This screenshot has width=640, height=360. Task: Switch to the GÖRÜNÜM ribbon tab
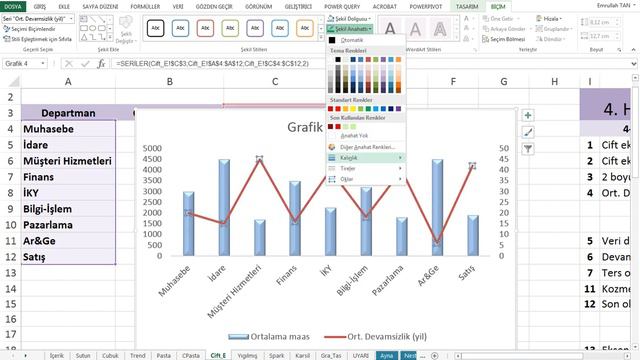pyautogui.click(x=258, y=7)
